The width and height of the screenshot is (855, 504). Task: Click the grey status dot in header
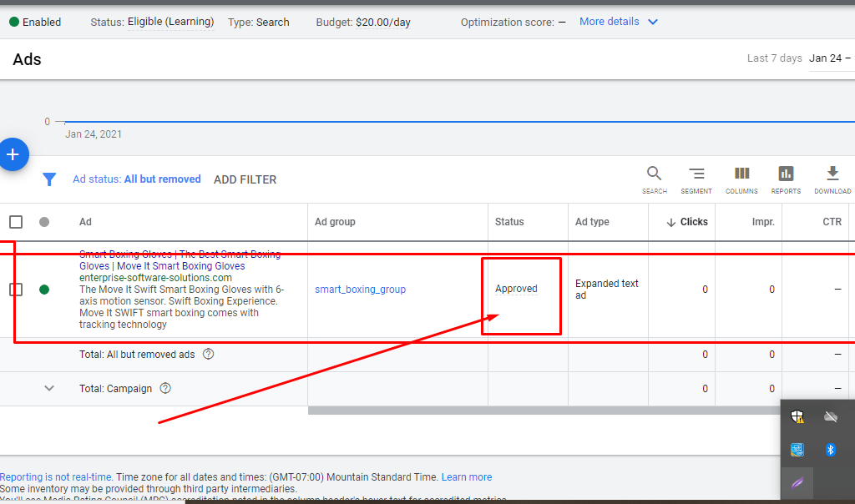44,222
